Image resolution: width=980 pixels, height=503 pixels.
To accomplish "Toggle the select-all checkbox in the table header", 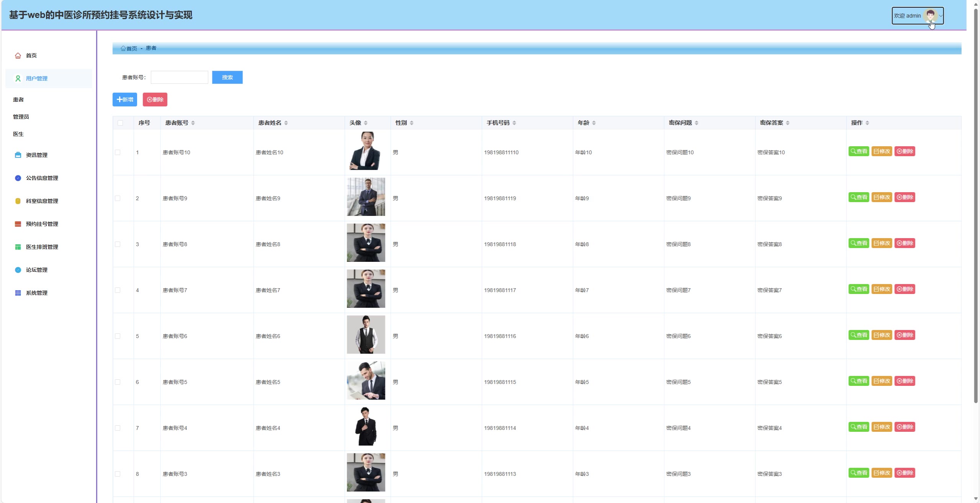I will (x=120, y=123).
